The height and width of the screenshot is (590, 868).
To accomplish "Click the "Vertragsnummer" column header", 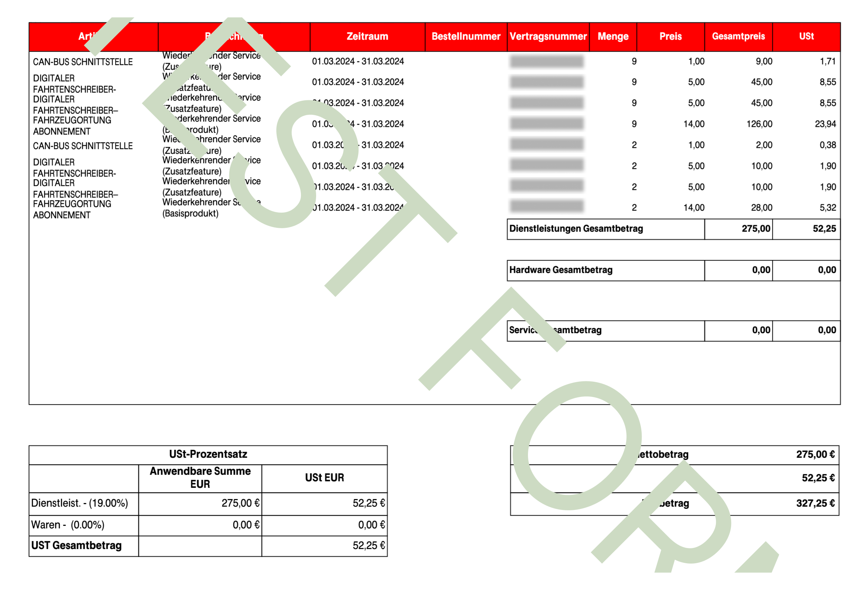I will (x=548, y=37).
